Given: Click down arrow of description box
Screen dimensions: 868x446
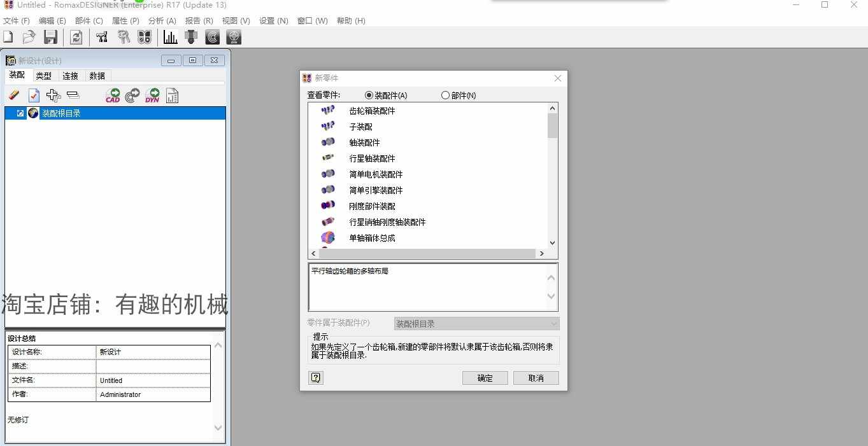Looking at the screenshot, I should [551, 296].
